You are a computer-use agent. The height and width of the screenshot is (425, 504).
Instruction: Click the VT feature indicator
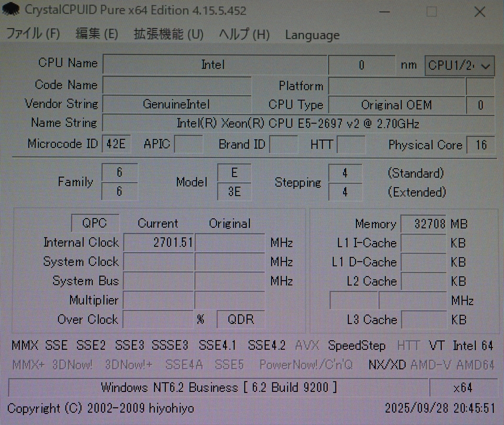coord(436,345)
